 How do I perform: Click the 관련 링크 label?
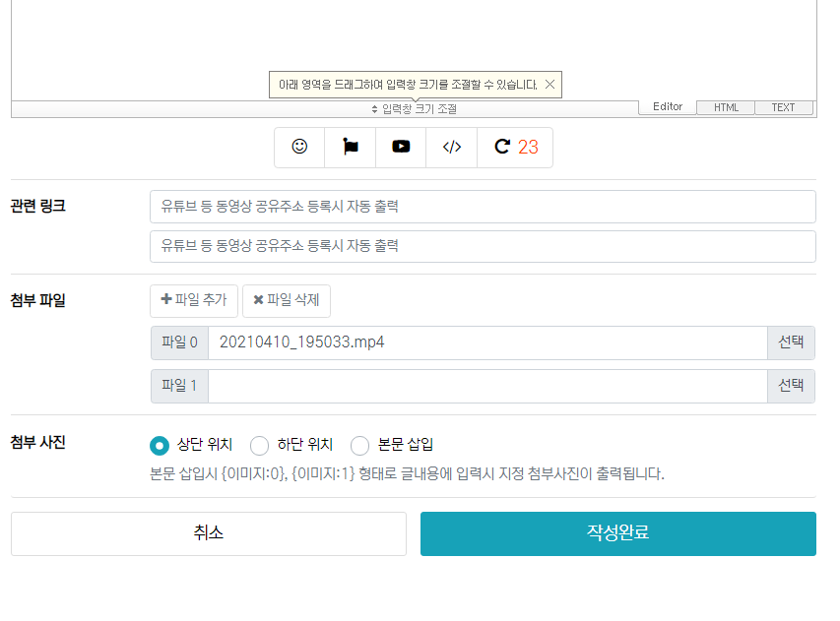38,206
